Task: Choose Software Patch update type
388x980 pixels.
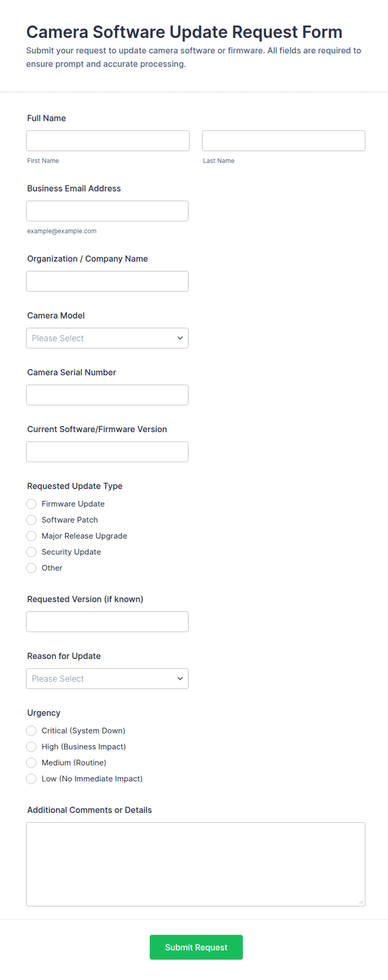Action: click(x=31, y=520)
